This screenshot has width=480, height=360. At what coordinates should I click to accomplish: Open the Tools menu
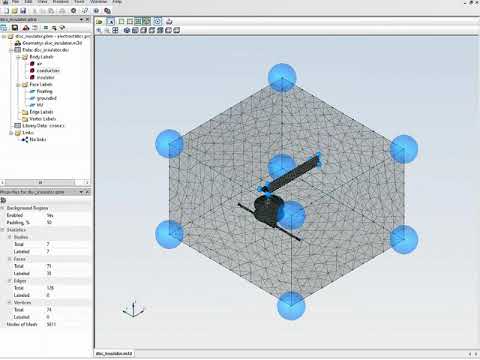[x=79, y=2]
